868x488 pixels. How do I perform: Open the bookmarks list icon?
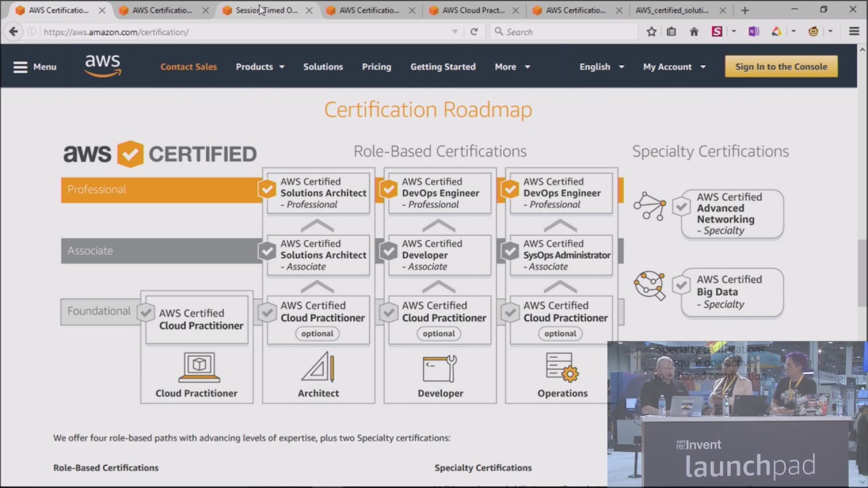point(671,32)
